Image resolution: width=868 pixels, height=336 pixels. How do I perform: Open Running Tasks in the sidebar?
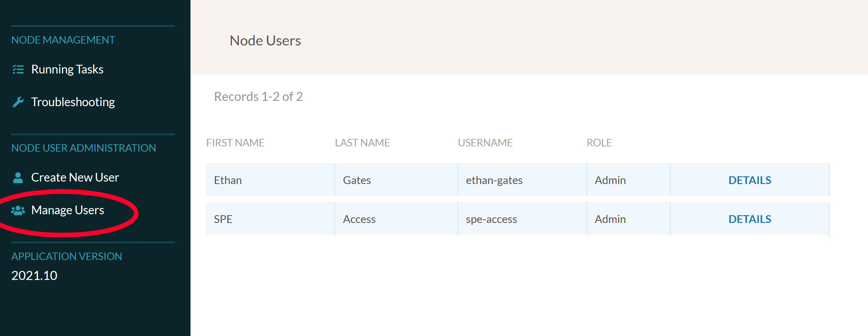(x=67, y=69)
